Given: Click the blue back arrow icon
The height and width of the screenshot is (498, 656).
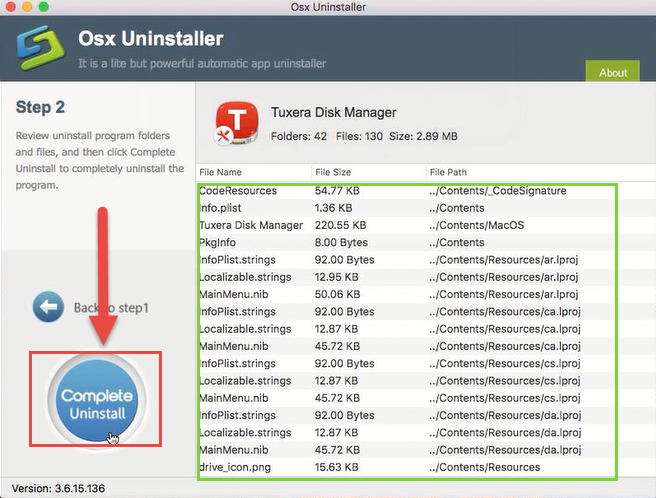Looking at the screenshot, I should 48,307.
